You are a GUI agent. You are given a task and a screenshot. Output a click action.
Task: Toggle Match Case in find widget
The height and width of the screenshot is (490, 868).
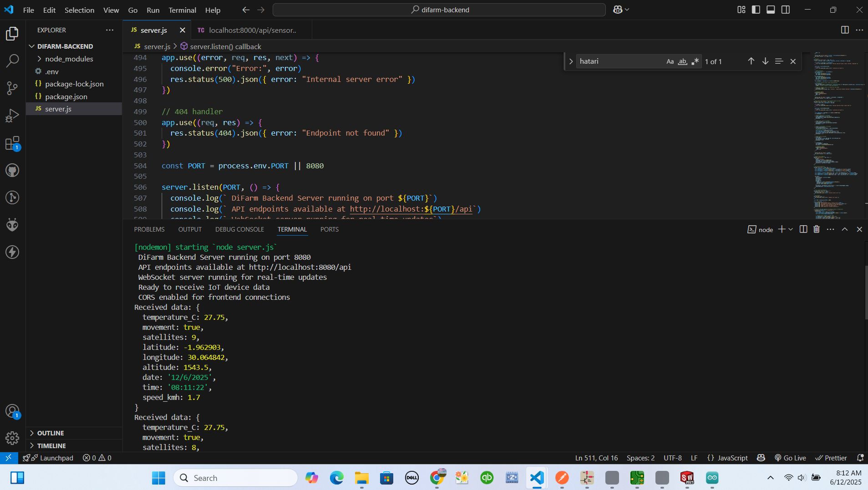[x=670, y=61]
